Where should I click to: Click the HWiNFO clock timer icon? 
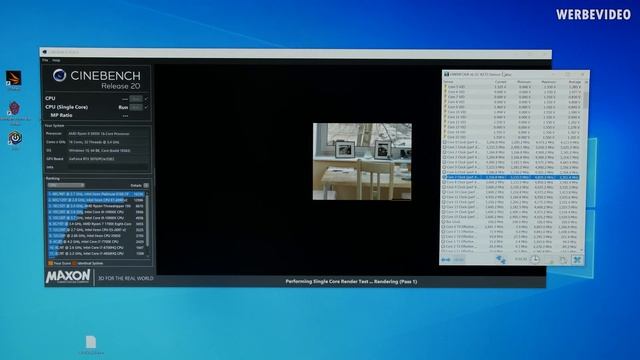pos(535,260)
